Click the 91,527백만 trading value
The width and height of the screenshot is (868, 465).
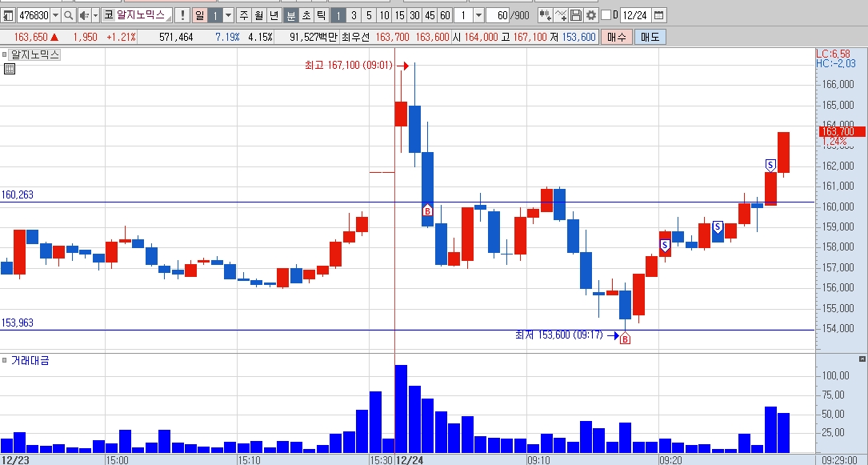pos(314,37)
